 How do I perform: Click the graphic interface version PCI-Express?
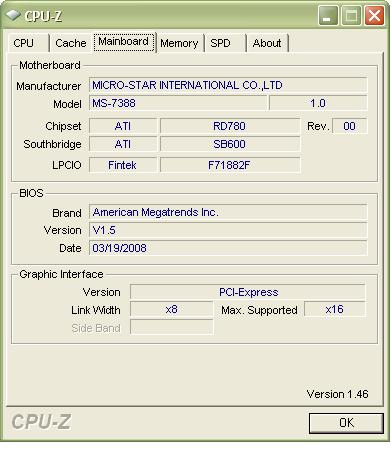point(248,292)
